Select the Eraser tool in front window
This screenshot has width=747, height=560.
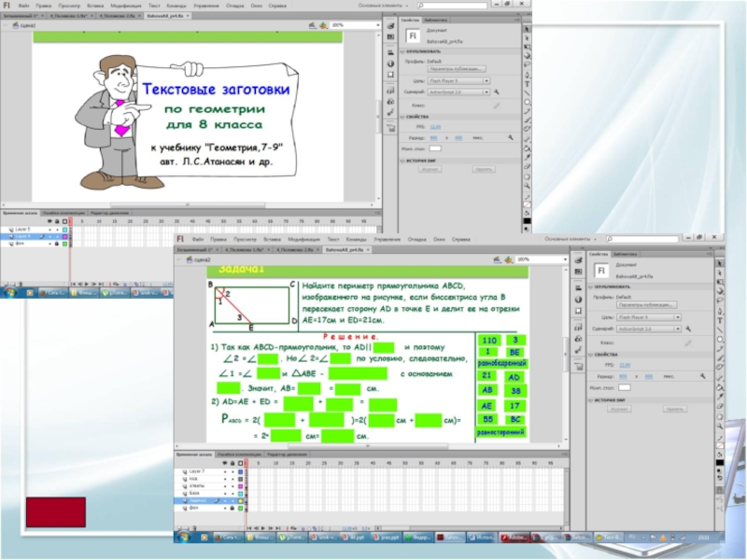[x=720, y=406]
